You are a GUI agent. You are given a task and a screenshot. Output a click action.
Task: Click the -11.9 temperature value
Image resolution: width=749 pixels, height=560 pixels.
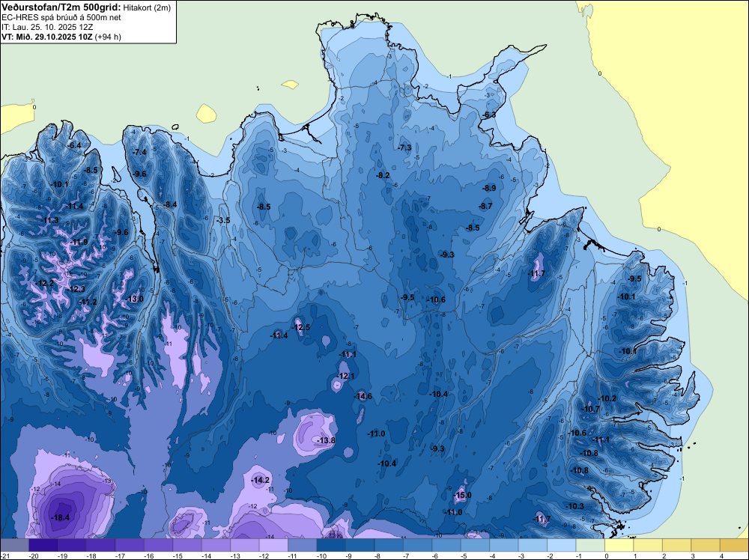coord(79,242)
